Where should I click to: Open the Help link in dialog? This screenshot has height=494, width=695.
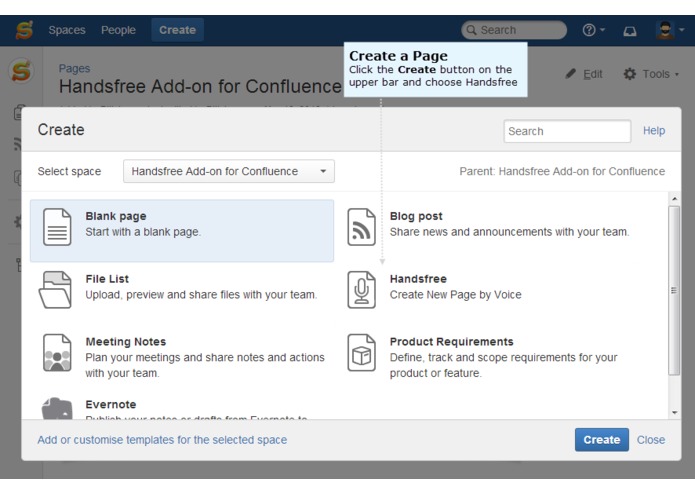[x=654, y=131]
